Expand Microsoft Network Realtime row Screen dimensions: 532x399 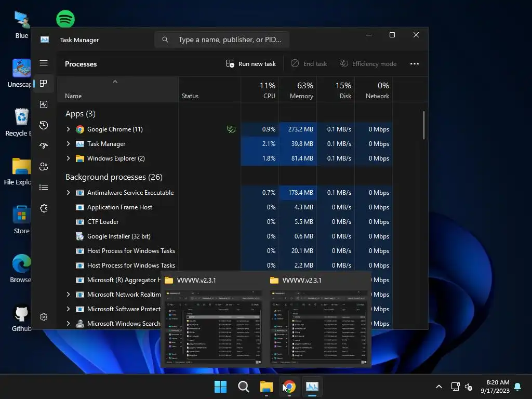(68, 295)
